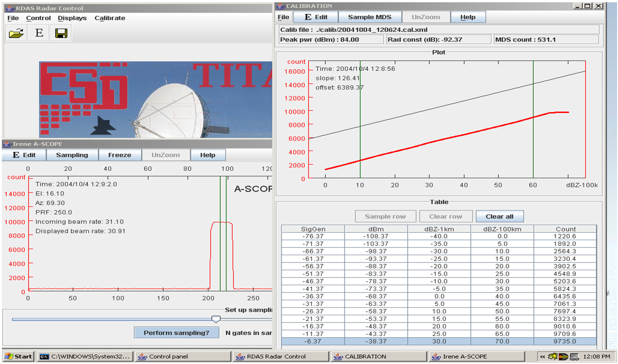
Task: Click the E edit icon in RDAS toolbar
Action: pyautogui.click(x=39, y=33)
